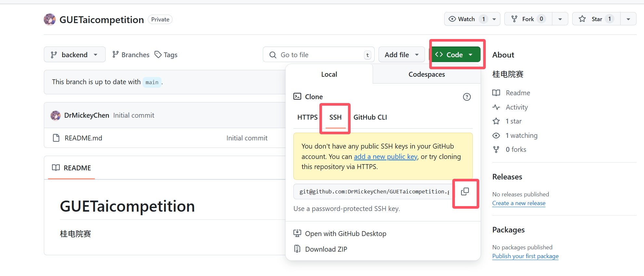Click the Activity pulse icon in About
This screenshot has width=644, height=276.
pyautogui.click(x=496, y=107)
